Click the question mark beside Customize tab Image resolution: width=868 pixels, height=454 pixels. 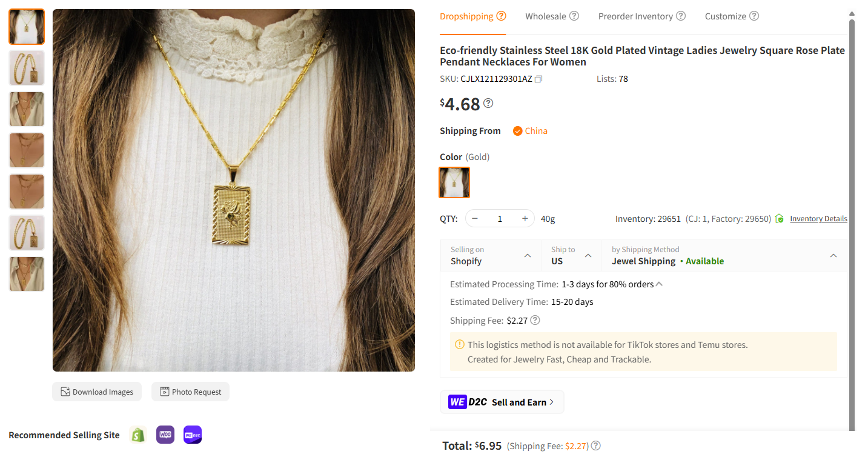755,16
